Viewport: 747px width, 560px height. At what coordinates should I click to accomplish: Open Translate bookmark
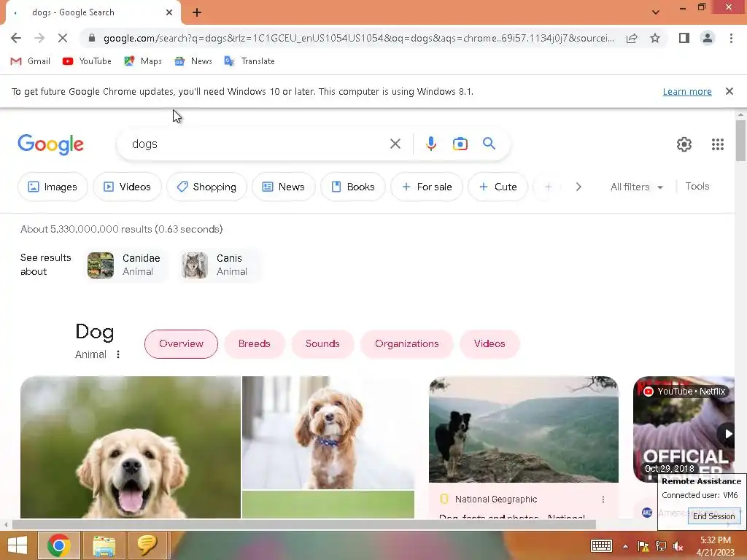click(x=249, y=61)
